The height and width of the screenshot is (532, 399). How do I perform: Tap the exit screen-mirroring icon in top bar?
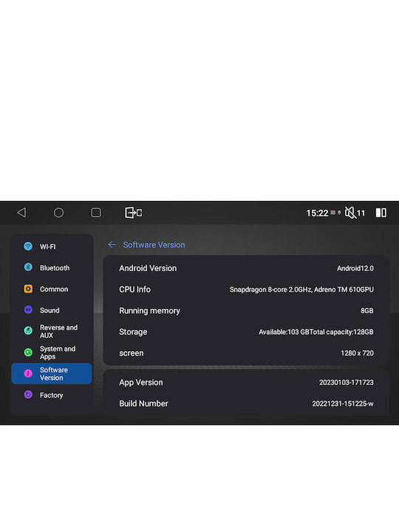click(x=133, y=213)
